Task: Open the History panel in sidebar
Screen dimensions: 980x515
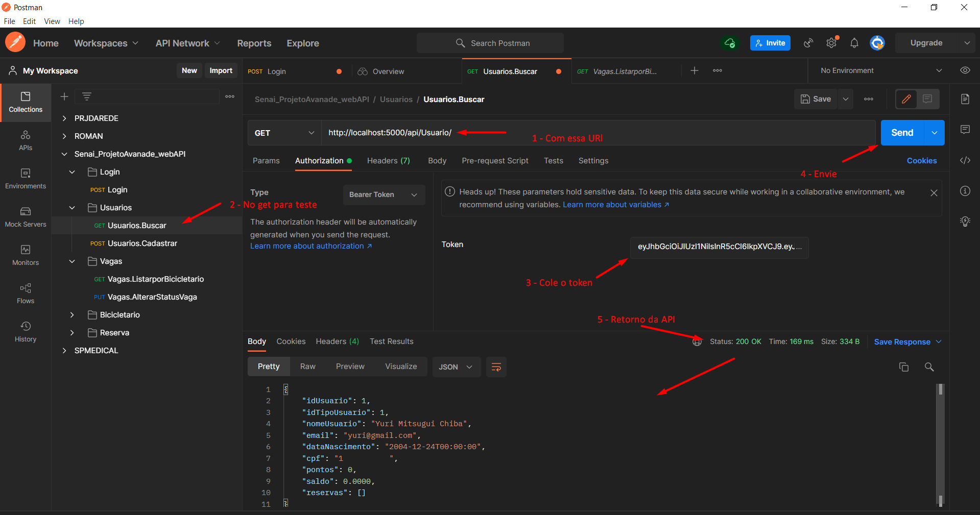Action: [26, 332]
